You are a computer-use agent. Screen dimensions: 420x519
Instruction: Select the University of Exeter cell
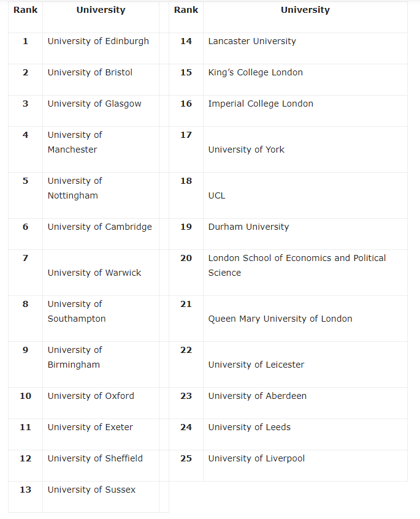[90, 427]
